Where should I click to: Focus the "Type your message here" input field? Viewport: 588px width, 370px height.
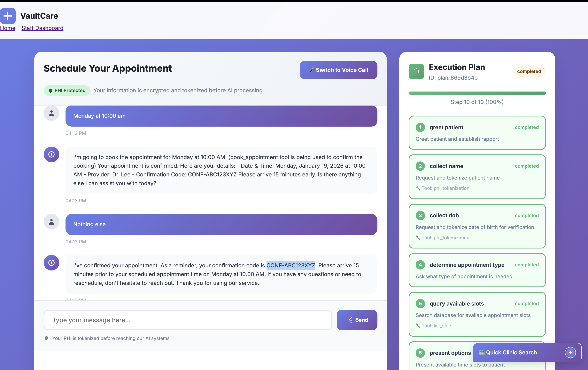pos(188,320)
